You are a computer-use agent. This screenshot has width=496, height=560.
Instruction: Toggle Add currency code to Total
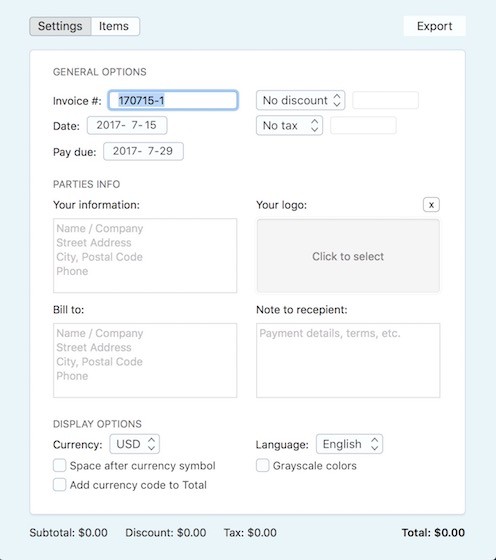click(x=59, y=485)
